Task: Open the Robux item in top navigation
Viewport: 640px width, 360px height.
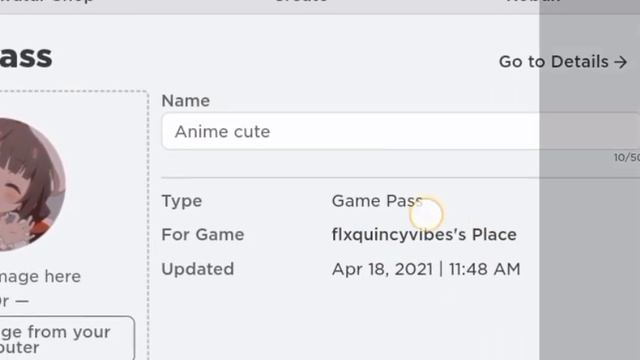Action: [533, 1]
